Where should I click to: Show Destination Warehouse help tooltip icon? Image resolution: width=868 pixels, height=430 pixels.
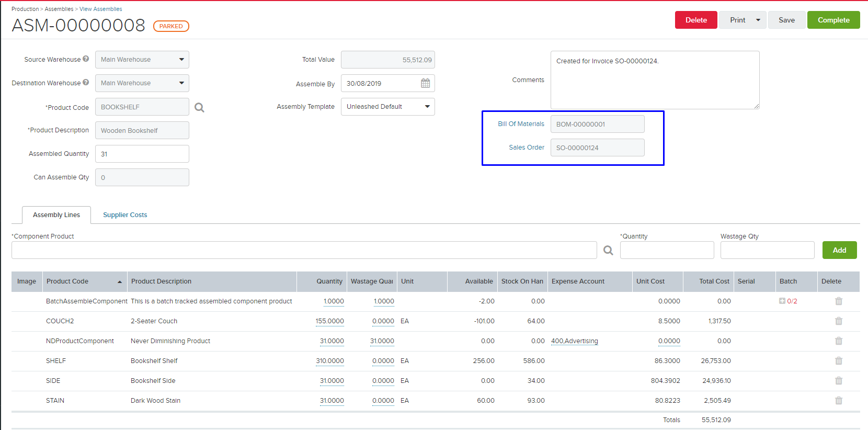point(86,83)
